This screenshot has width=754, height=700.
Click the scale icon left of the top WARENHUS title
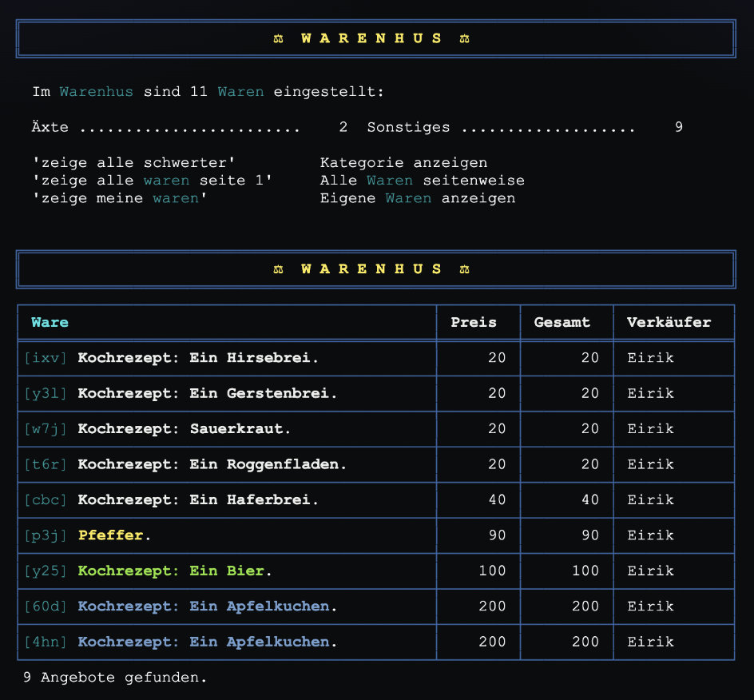279,38
